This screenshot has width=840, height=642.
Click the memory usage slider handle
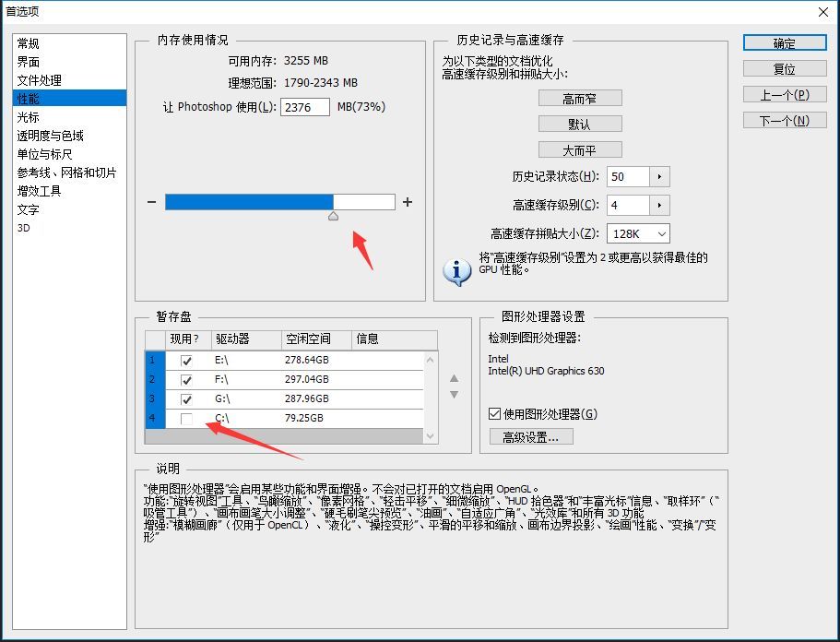point(334,216)
